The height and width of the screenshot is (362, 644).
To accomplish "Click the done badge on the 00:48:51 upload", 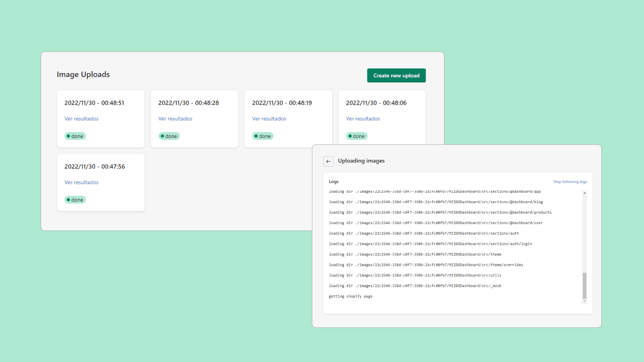I will click(75, 136).
